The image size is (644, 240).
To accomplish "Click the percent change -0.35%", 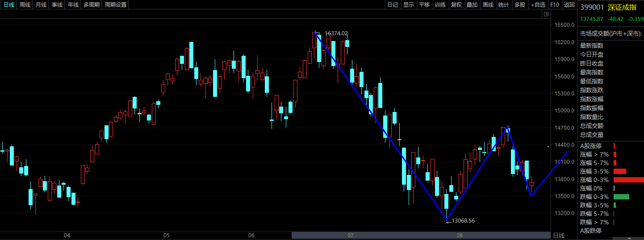I will 636,19.
